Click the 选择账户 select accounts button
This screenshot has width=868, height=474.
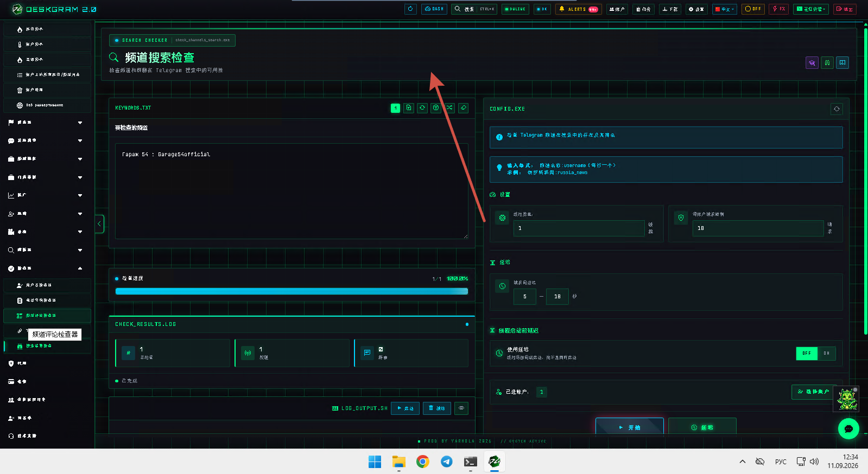pos(813,392)
